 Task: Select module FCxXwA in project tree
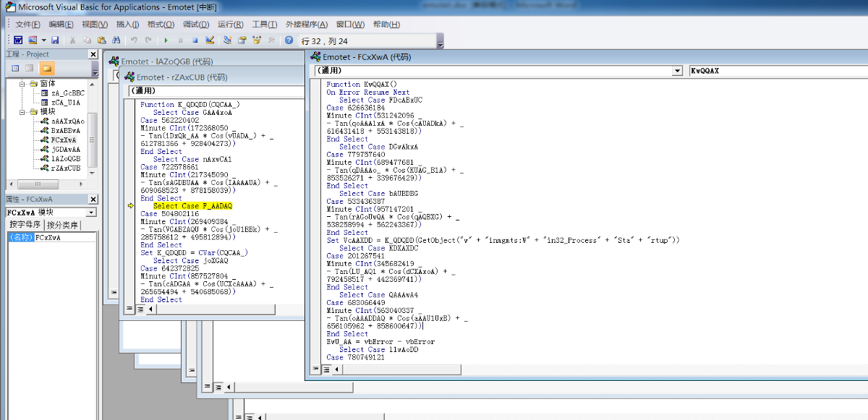[x=65, y=140]
